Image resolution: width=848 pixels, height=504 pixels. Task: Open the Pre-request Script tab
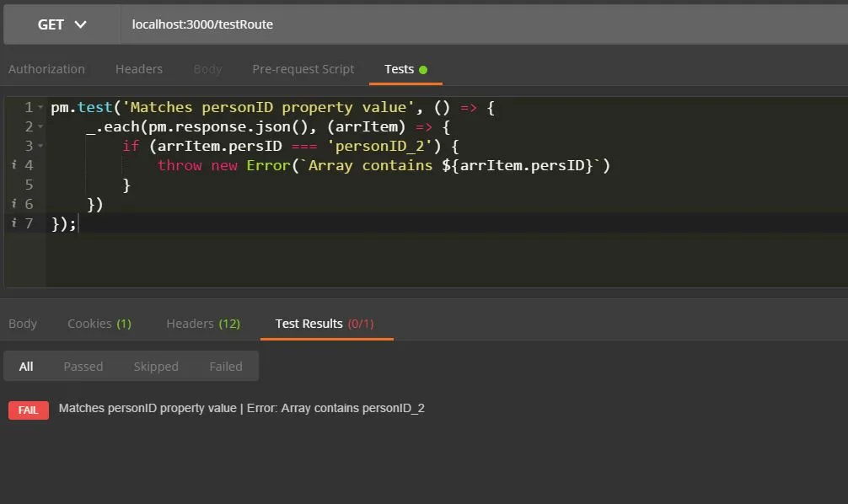pos(303,69)
